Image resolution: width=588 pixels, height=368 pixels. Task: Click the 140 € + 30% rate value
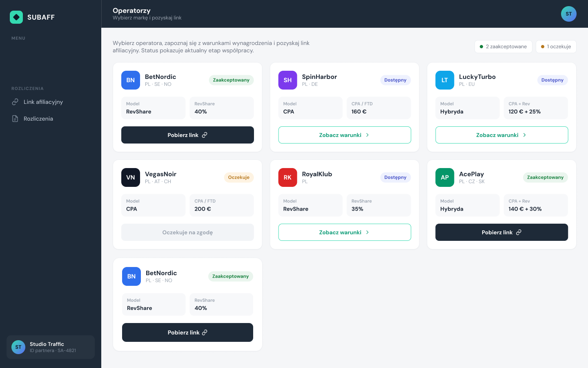click(x=525, y=209)
